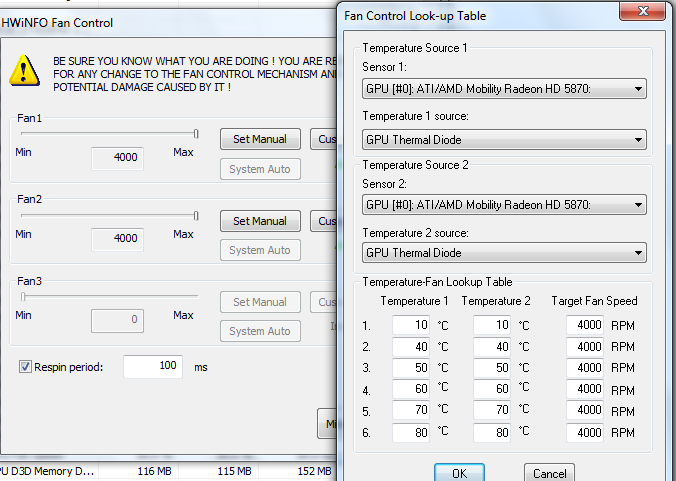The image size is (676, 481).
Task: Click row 6 Temperature 2 field
Action: click(491, 432)
